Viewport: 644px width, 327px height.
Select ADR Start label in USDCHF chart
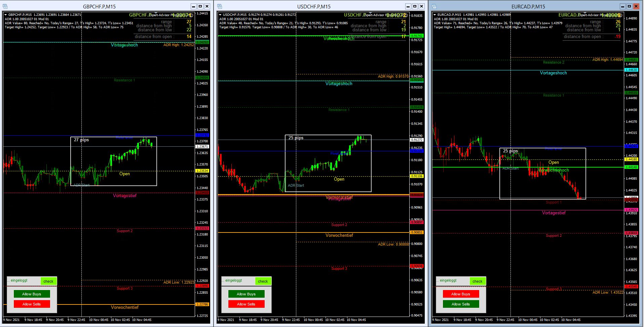point(296,185)
